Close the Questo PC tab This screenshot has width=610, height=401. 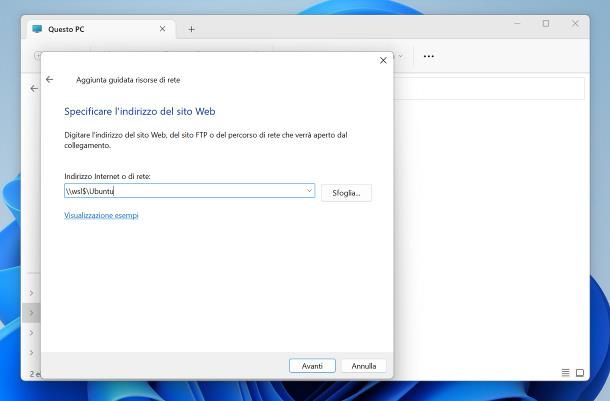pos(163,29)
